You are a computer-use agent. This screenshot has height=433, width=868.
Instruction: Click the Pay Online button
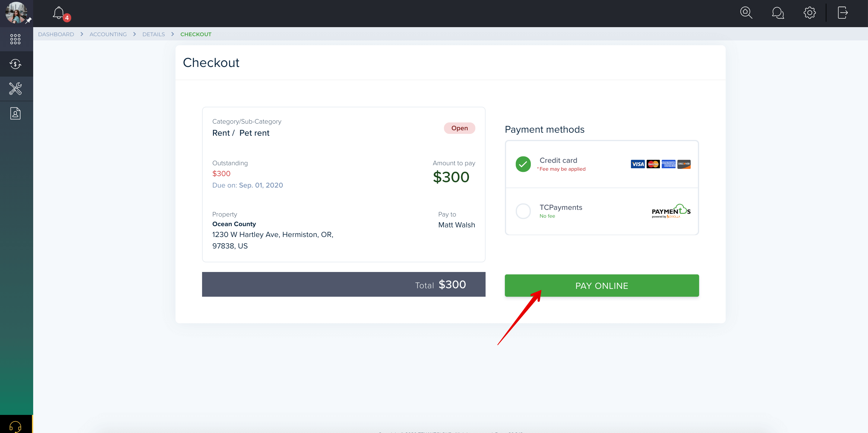(601, 286)
